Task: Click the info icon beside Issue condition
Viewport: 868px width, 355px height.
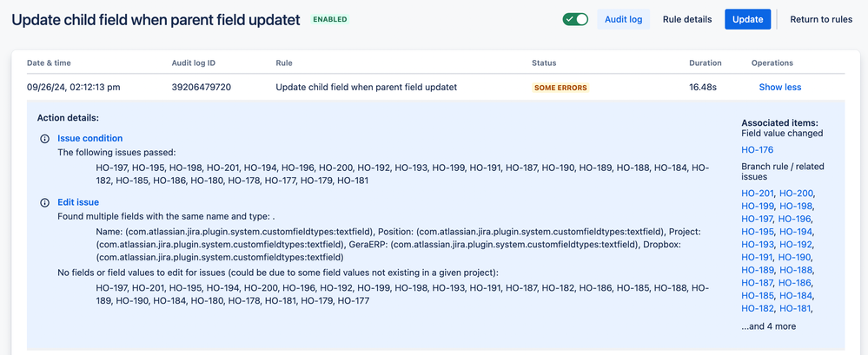Action: pos(45,139)
